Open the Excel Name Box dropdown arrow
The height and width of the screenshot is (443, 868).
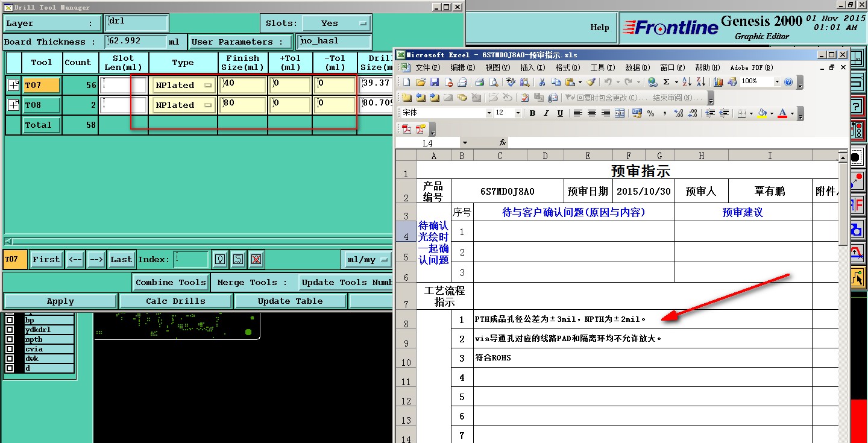pos(464,143)
